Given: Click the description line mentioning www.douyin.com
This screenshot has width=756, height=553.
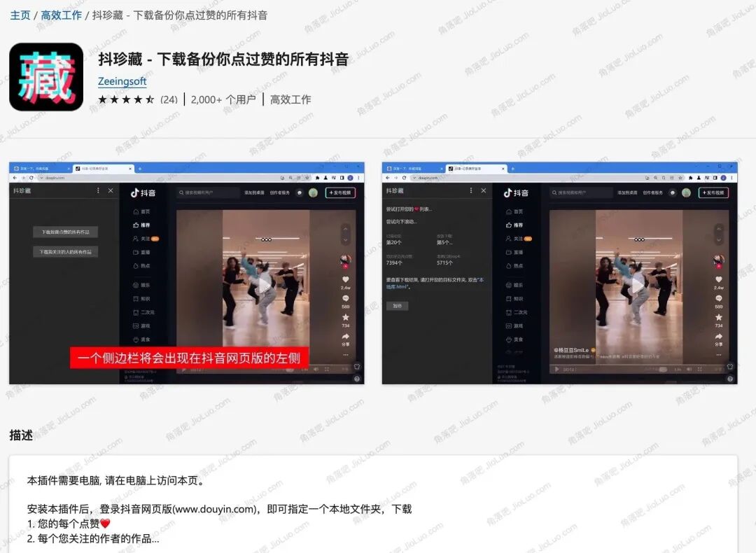Looking at the screenshot, I should point(219,509).
